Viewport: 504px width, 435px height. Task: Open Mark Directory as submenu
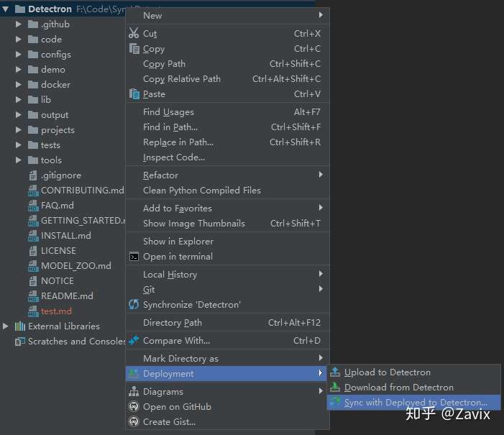tap(228, 359)
